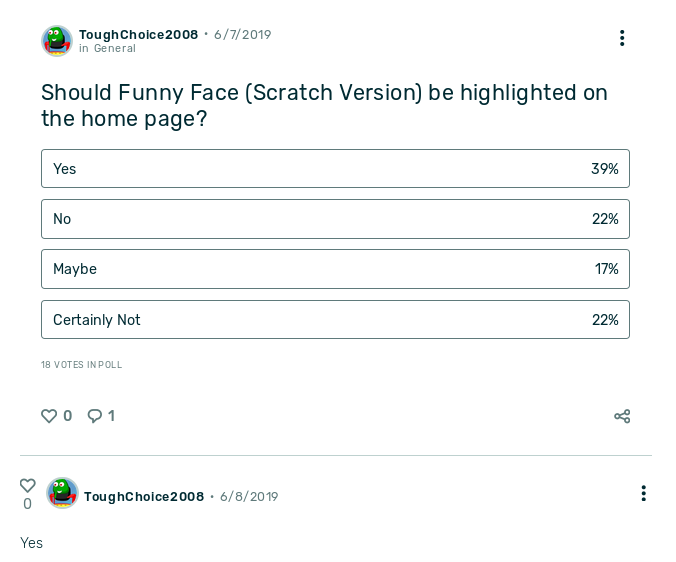Vote for the Yes poll option
This screenshot has width=676, height=562.
click(x=335, y=169)
